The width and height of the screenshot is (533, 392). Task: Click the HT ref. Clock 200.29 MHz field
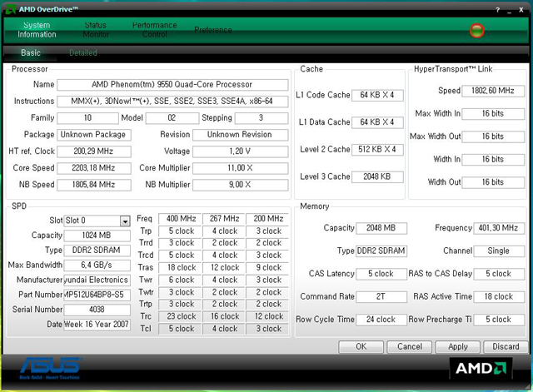pos(94,151)
